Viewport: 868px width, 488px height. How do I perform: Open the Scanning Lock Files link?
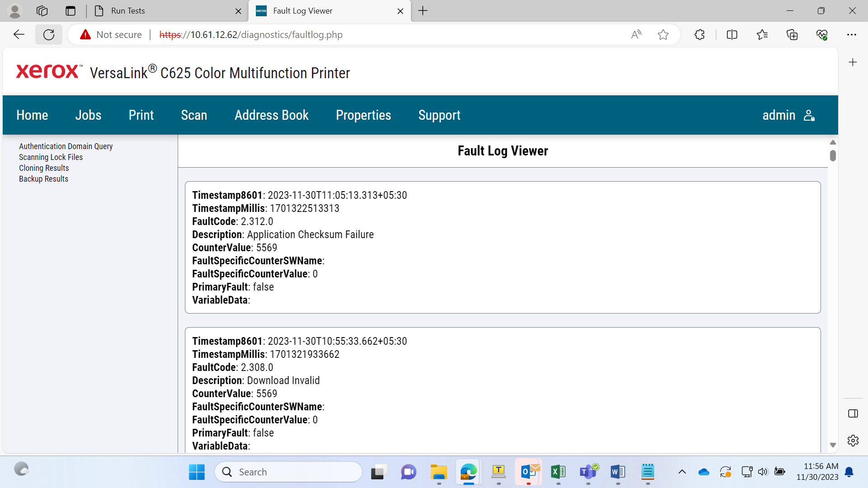click(x=51, y=157)
